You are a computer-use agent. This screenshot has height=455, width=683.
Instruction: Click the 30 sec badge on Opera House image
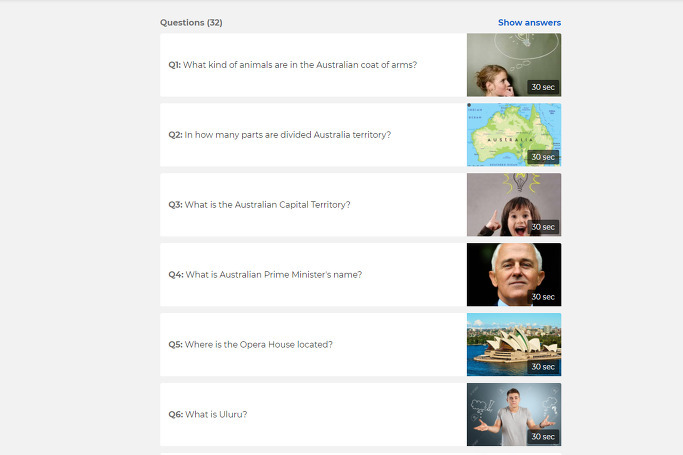(x=543, y=367)
